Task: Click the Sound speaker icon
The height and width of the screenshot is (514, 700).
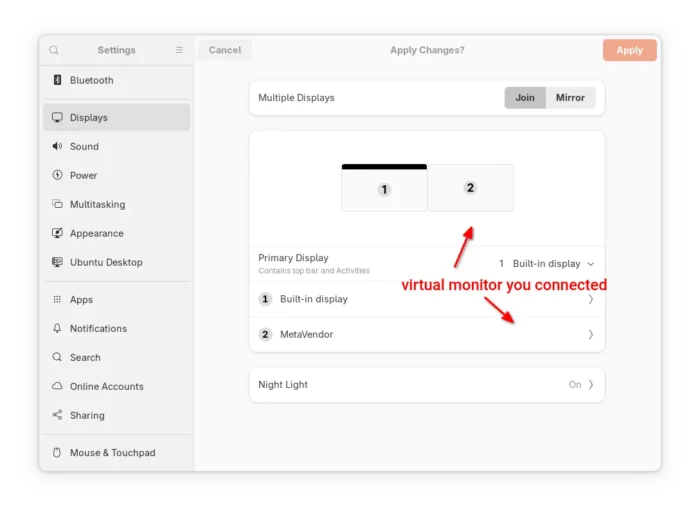Action: pos(57,146)
